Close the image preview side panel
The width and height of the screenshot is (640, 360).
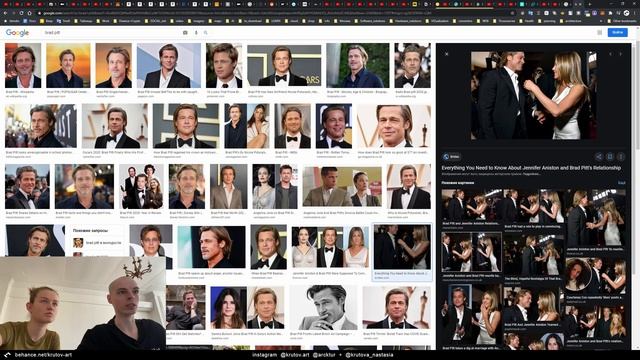447,54
